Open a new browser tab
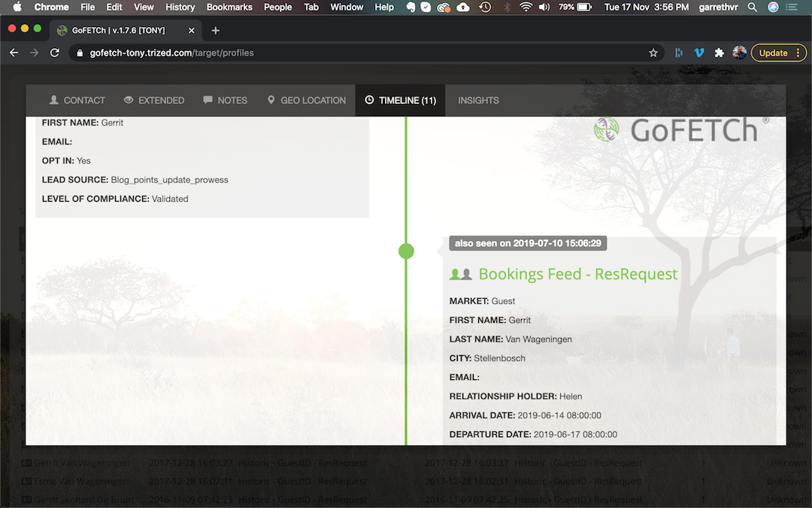812x508 pixels. coord(216,31)
